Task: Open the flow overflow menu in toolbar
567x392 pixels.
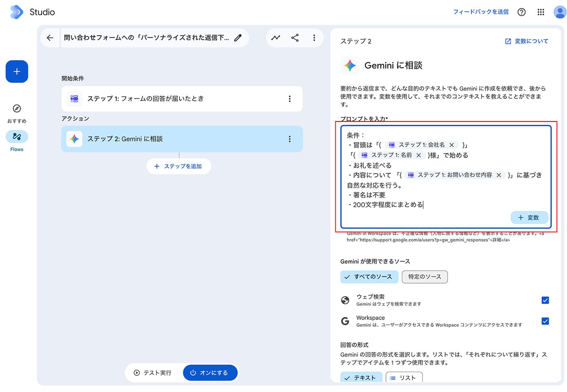Action: pyautogui.click(x=314, y=38)
